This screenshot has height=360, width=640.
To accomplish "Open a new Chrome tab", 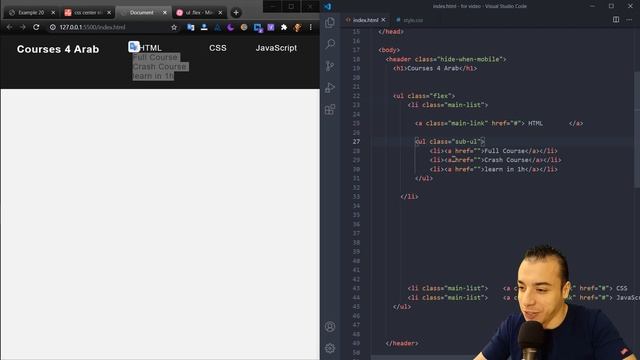I will click(x=236, y=13).
